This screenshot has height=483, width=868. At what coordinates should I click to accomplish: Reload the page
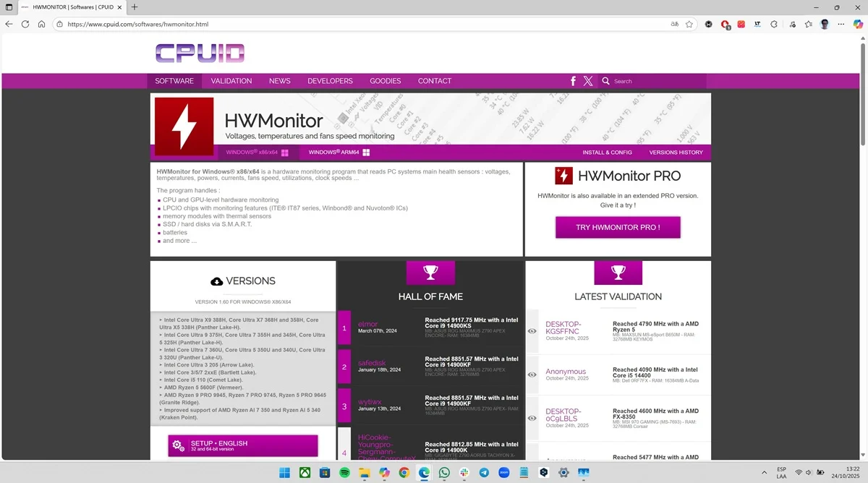coord(25,24)
